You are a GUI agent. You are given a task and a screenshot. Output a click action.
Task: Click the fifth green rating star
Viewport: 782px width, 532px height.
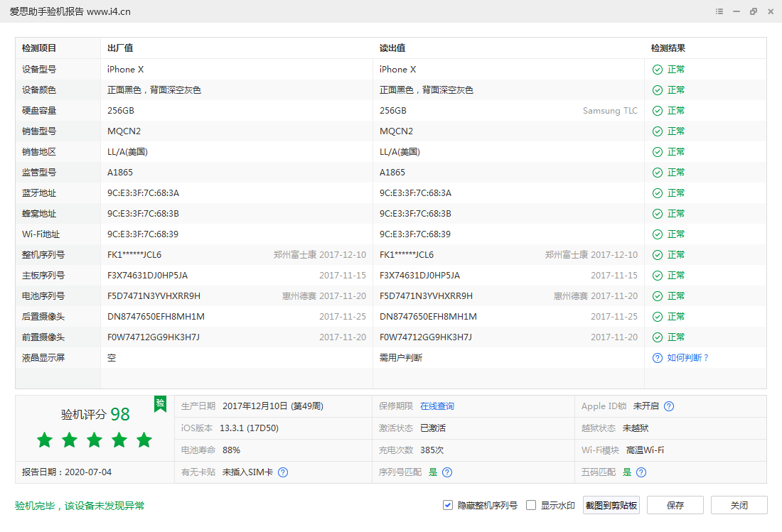click(x=144, y=440)
